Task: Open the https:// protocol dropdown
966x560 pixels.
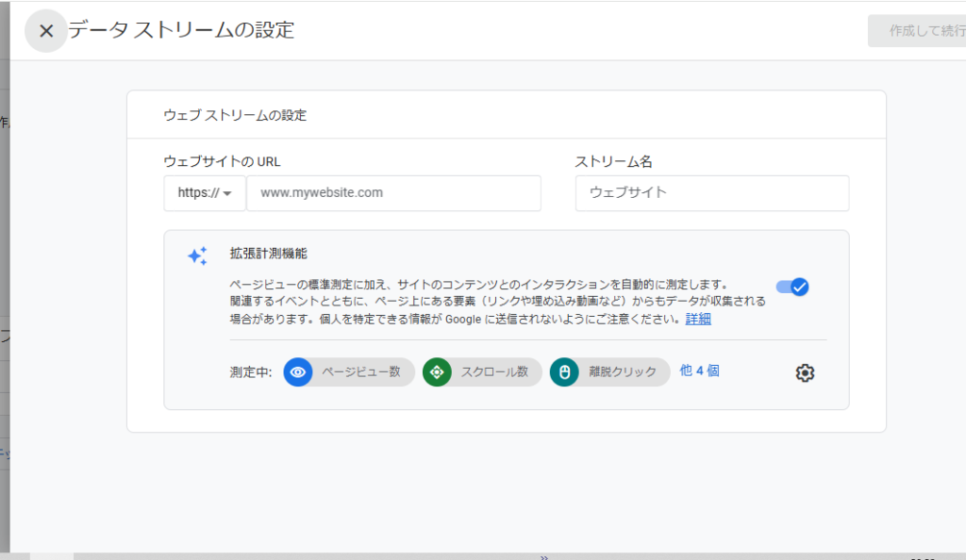Action: (205, 193)
